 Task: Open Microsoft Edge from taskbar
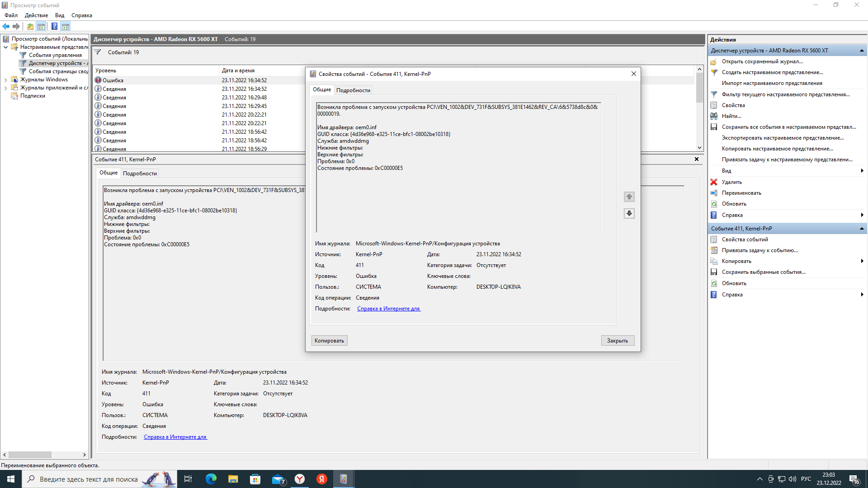pyautogui.click(x=211, y=479)
